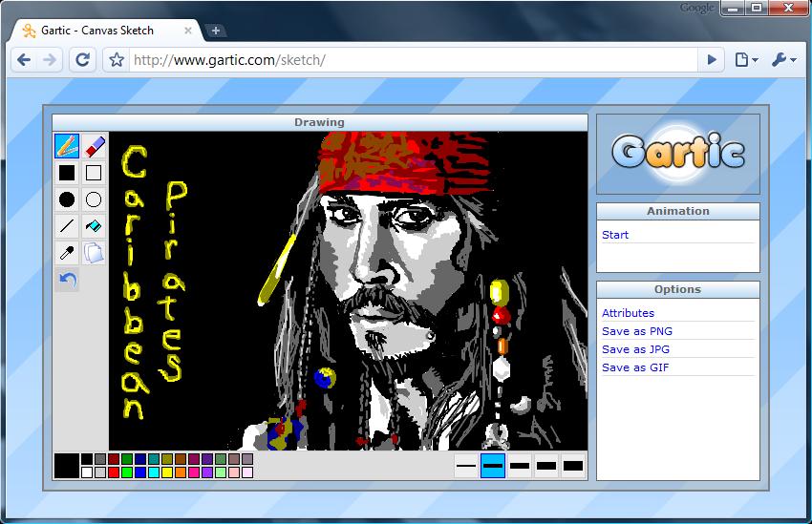Click the Jack Sparrow drawing canvas

[348, 291]
